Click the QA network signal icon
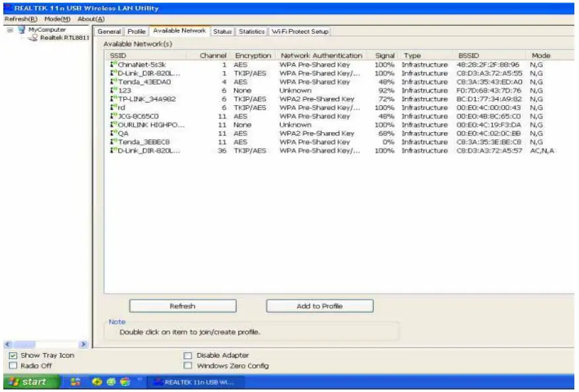Viewport: 579px width, 392px height. click(113, 133)
